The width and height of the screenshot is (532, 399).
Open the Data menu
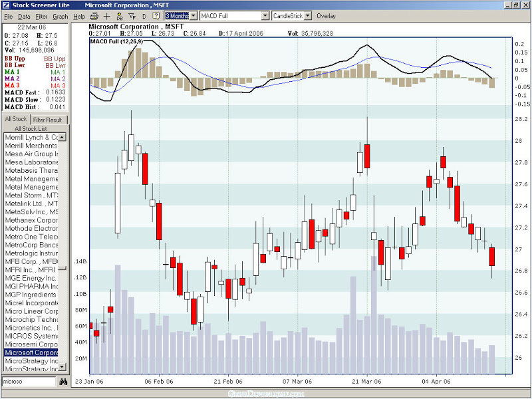(24, 16)
